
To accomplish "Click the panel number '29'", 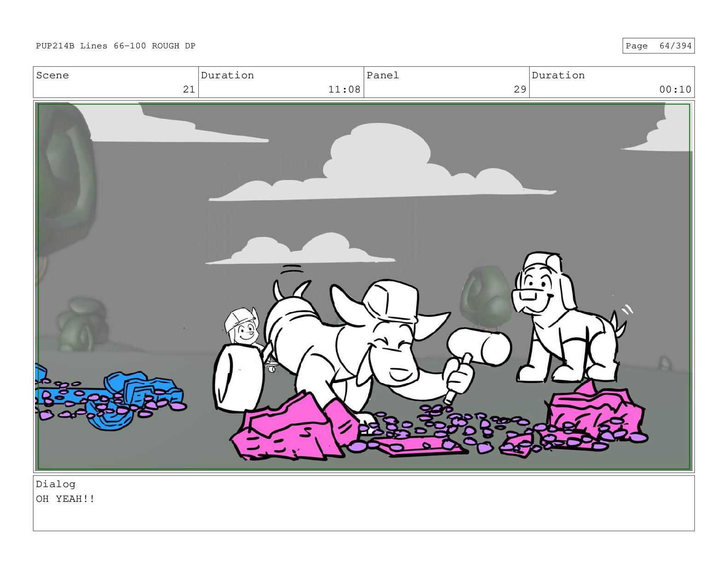I will pyautogui.click(x=520, y=89).
